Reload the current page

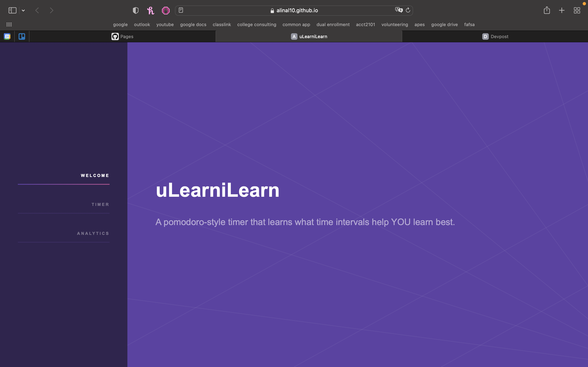[408, 10]
